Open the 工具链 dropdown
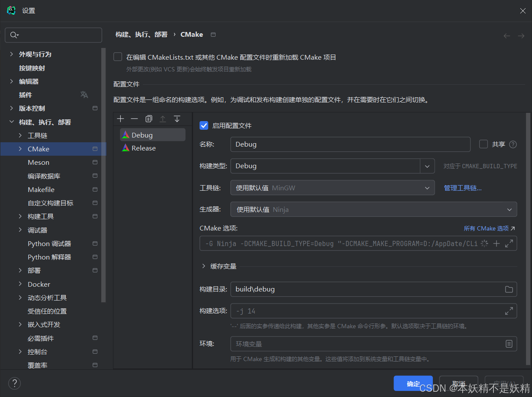This screenshot has height=397, width=532. pos(332,188)
